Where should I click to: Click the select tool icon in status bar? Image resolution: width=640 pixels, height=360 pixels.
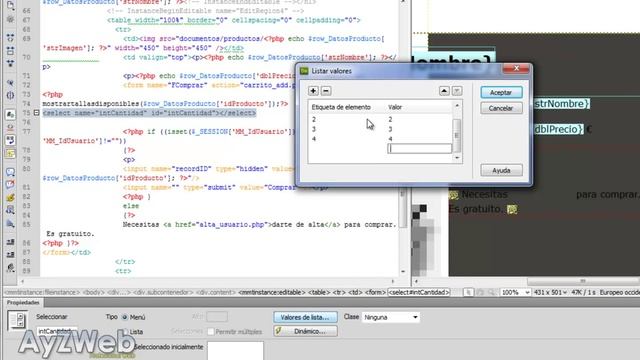coord(468,292)
